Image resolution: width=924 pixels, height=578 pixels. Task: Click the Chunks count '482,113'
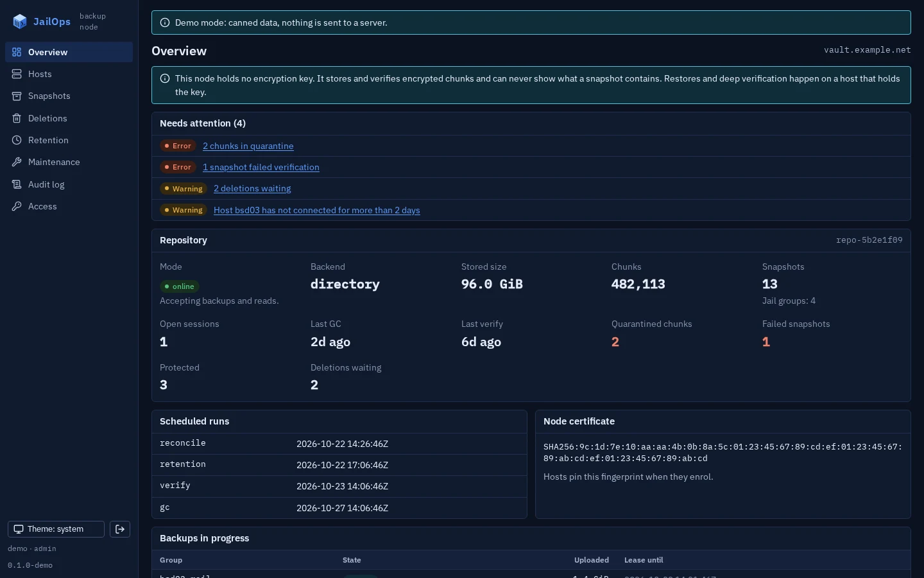point(638,284)
